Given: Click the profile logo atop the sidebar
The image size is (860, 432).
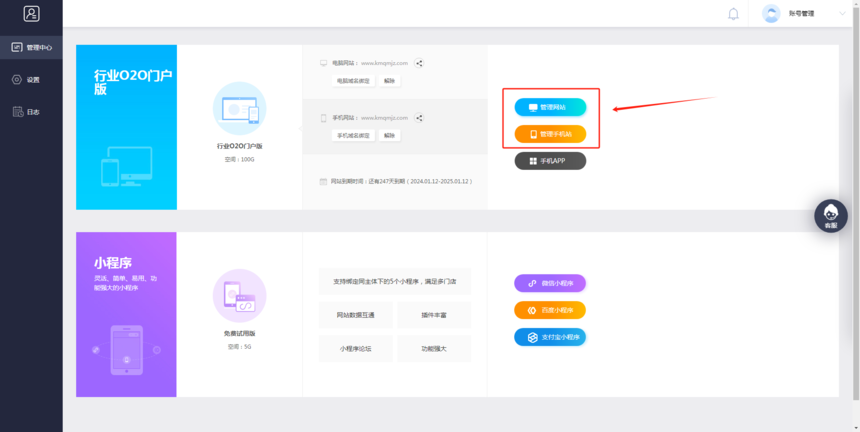Looking at the screenshot, I should 31,13.
